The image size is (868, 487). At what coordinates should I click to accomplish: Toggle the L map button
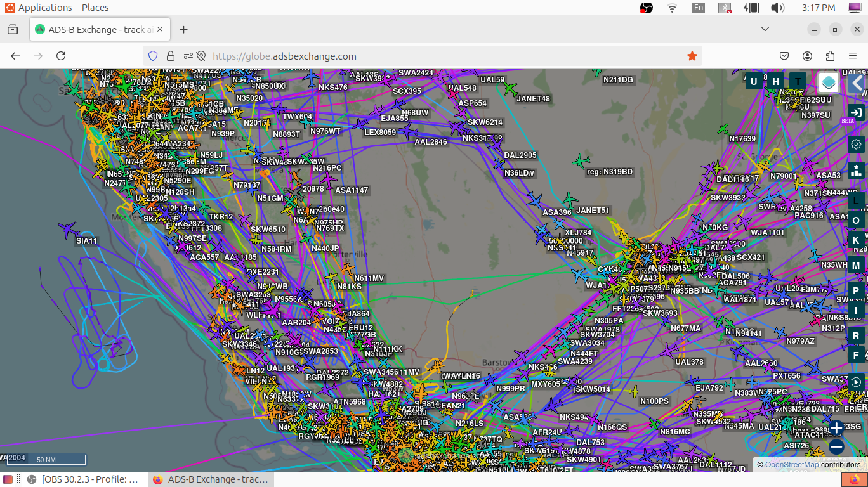(x=856, y=201)
